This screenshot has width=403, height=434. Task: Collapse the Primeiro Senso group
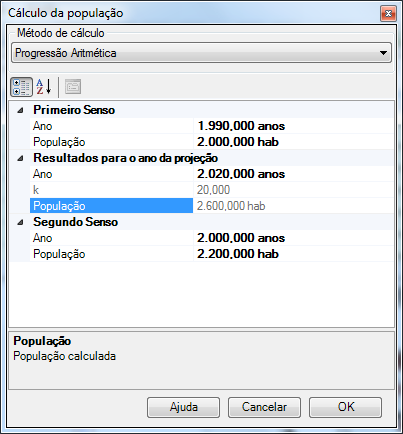click(21, 110)
